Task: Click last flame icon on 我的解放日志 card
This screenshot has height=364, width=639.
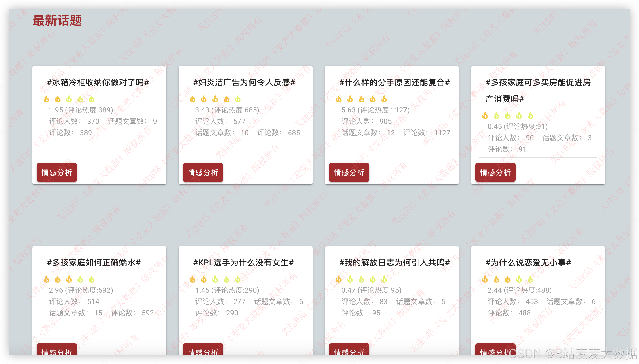Action: [x=384, y=279]
